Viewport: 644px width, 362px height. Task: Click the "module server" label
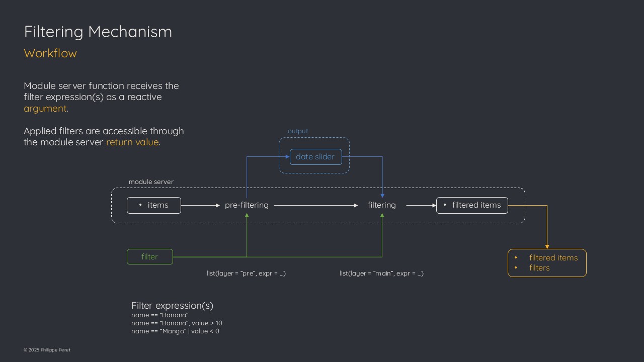[151, 182]
